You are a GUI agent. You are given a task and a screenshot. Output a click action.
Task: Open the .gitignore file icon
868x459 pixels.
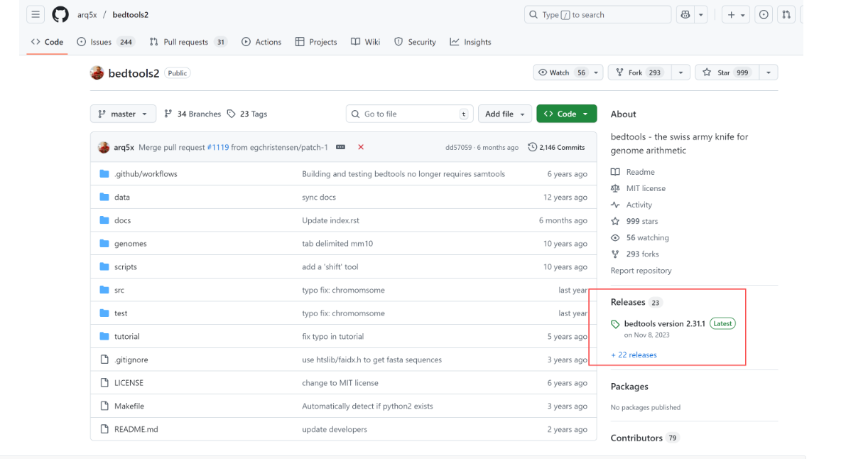click(104, 360)
